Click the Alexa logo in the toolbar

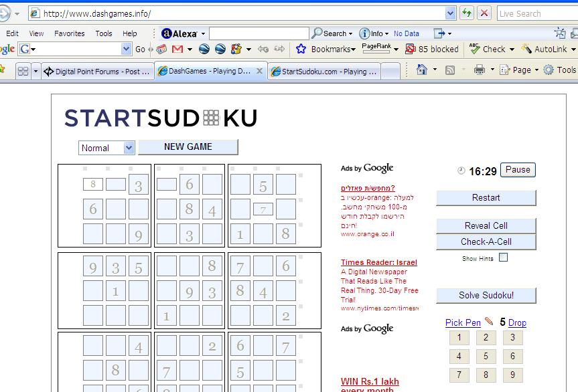pos(179,33)
